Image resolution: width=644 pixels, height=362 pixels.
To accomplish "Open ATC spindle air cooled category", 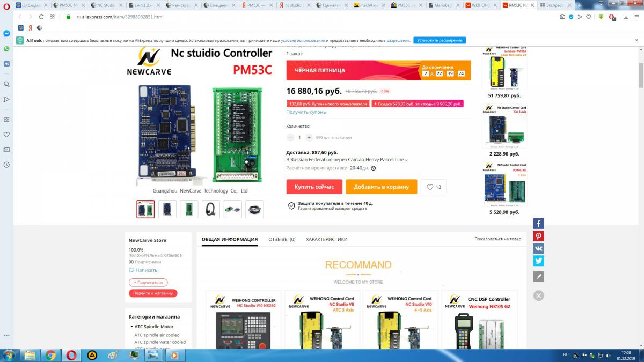I will click(157, 335).
